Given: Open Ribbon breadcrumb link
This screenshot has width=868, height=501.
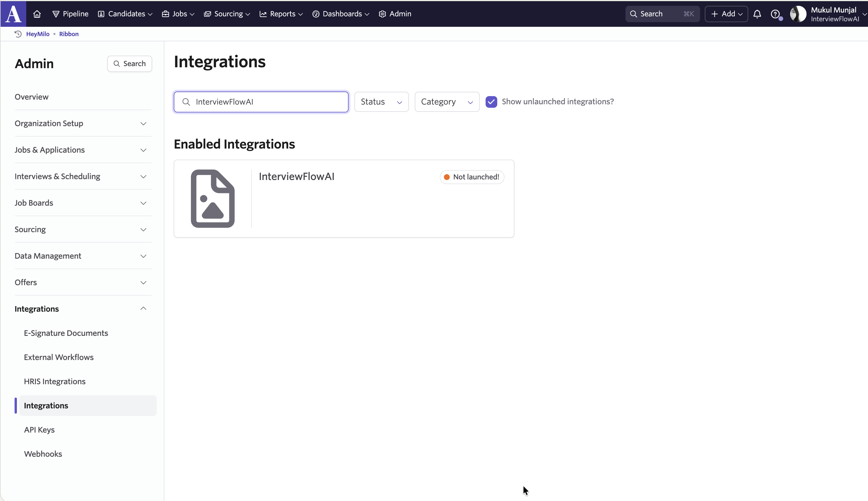Looking at the screenshot, I should pyautogui.click(x=69, y=34).
